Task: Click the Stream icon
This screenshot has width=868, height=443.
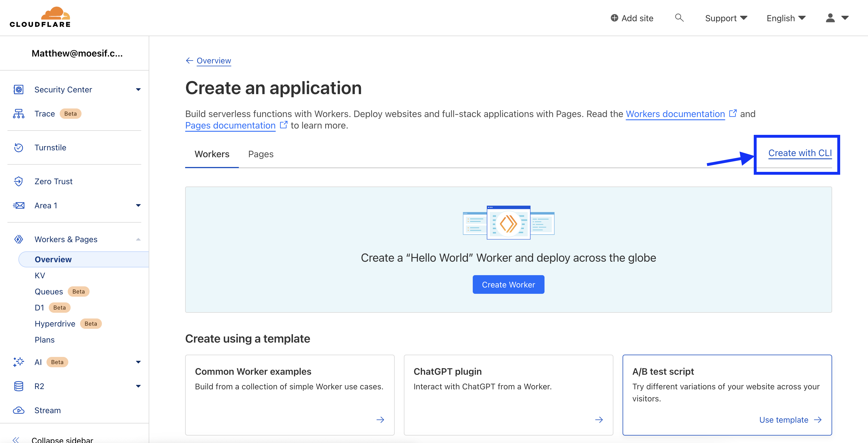Action: pos(19,410)
